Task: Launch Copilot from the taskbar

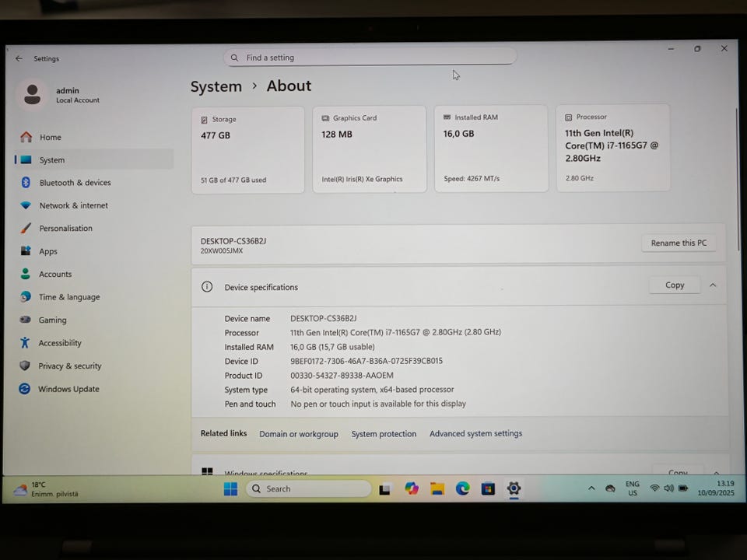Action: (x=412, y=488)
